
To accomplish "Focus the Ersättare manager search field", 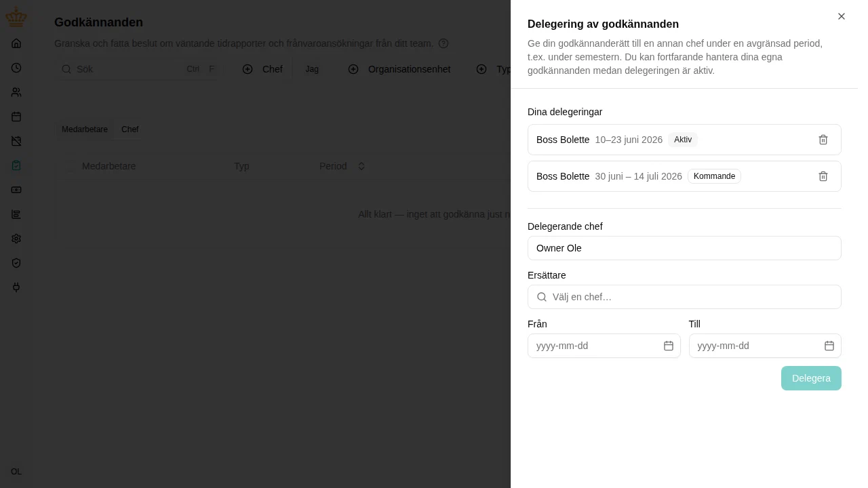I will coord(684,297).
